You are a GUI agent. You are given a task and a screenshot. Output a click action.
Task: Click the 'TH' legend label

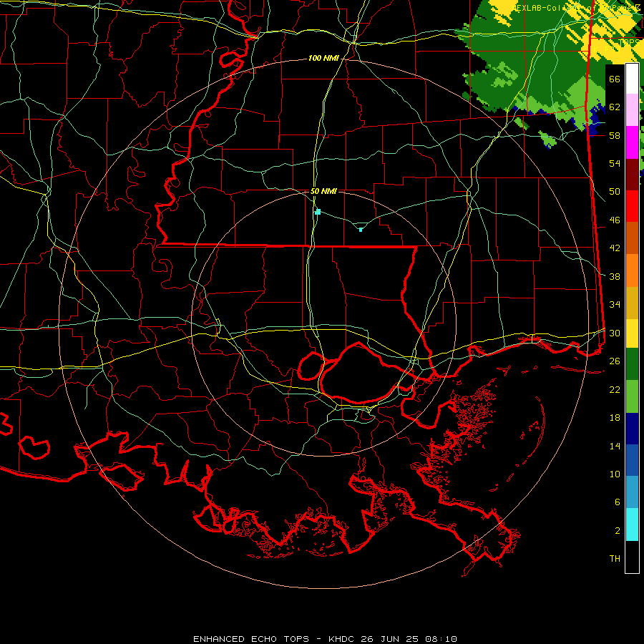(x=615, y=558)
